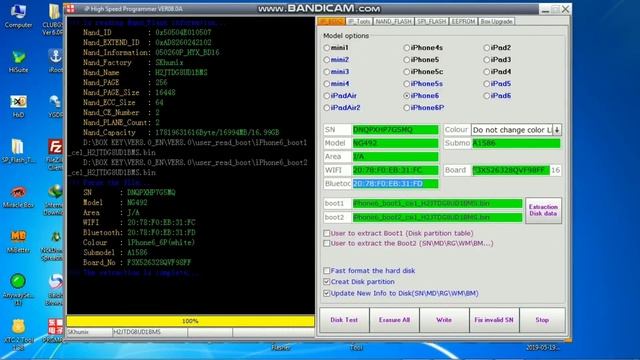
Task: Click the Stop button
Action: point(542,320)
